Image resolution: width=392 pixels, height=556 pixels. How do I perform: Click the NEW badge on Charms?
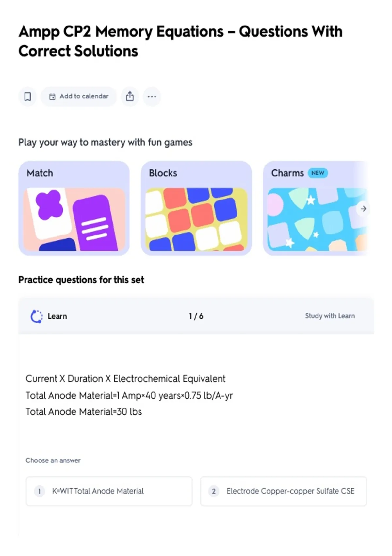click(318, 173)
